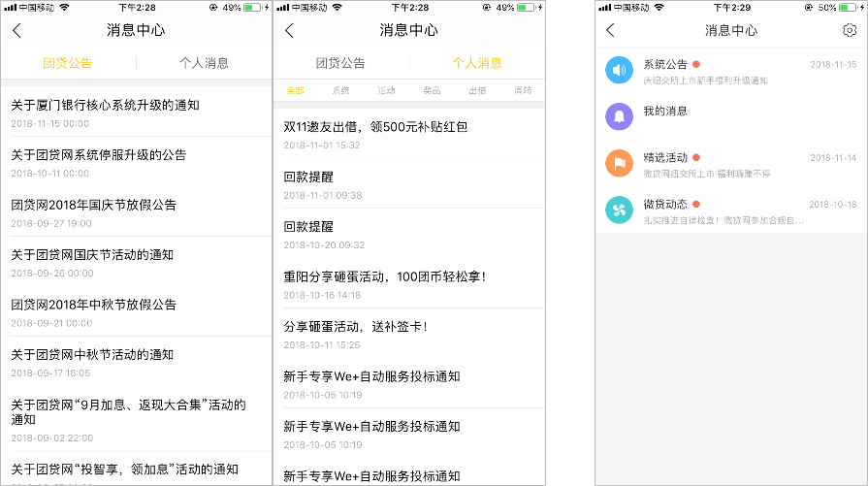Viewport: 868px width, 486px height.
Task: Tap the battery icon in the middle screen's status bar
Action: coord(526,8)
